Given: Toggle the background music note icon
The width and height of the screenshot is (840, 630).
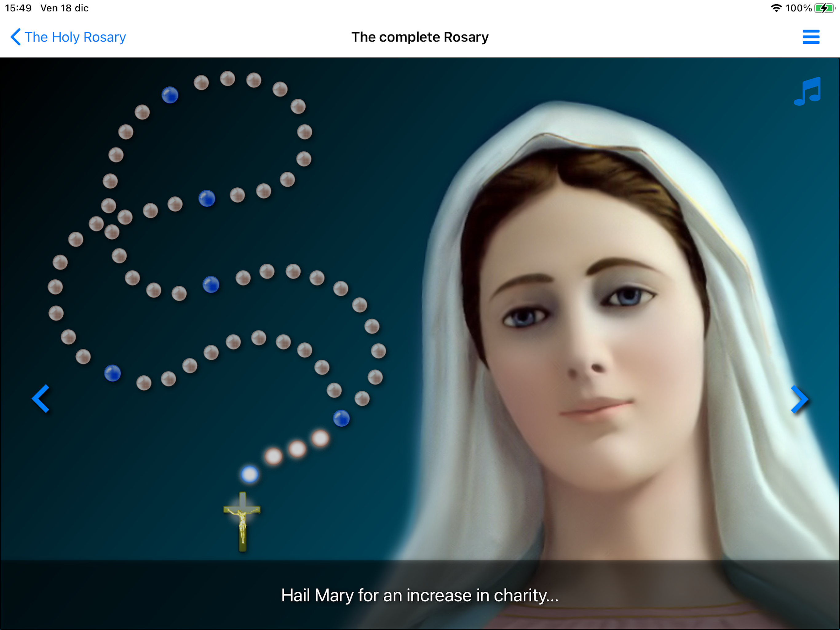Looking at the screenshot, I should pos(807,91).
